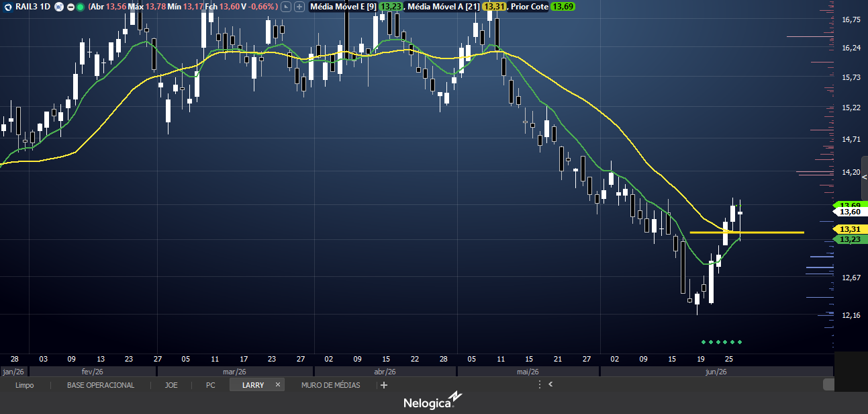Click the white minus circle icon in header

pos(70,7)
